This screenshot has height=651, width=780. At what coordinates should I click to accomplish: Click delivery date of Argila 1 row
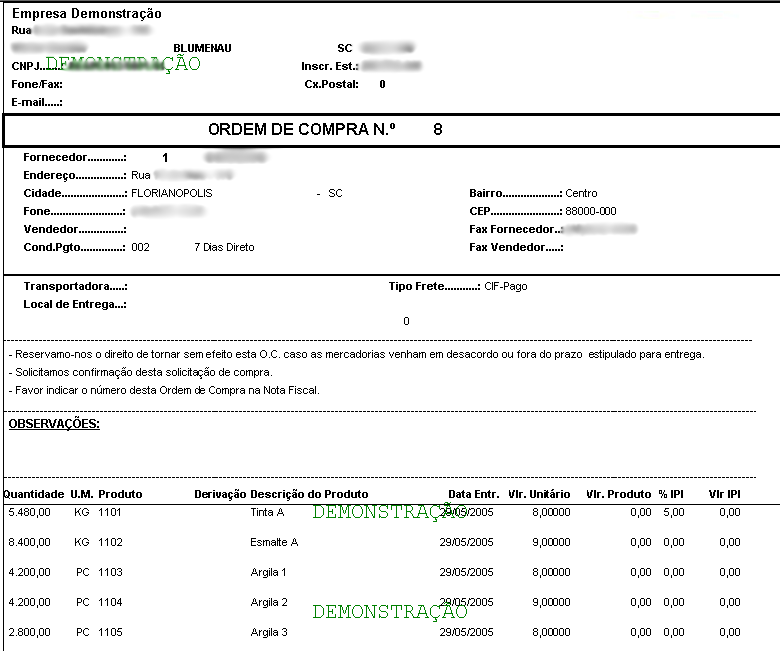point(466,572)
